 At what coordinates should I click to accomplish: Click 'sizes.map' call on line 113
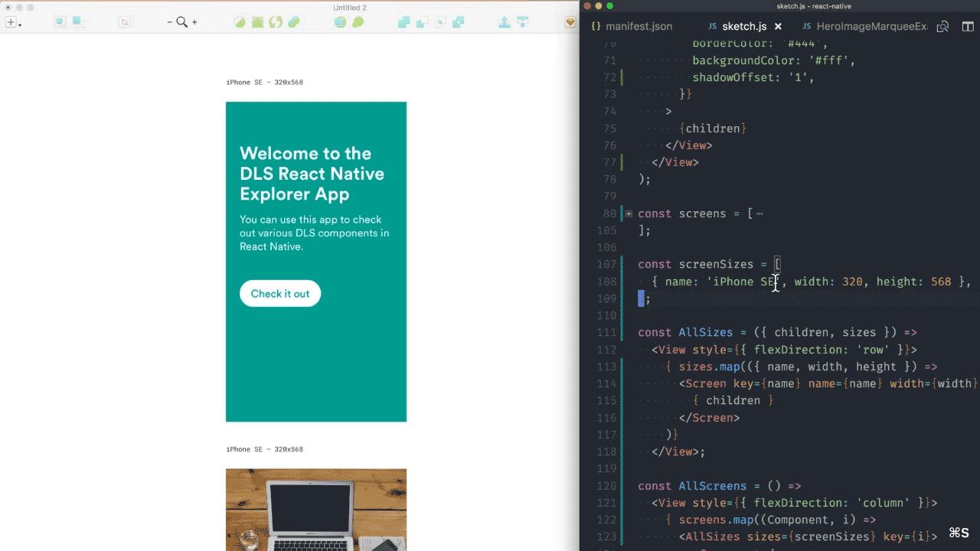point(709,367)
